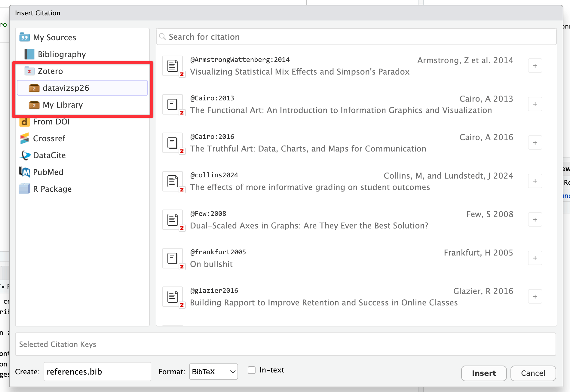
Task: Click the From DOI icon
Action: pos(25,122)
